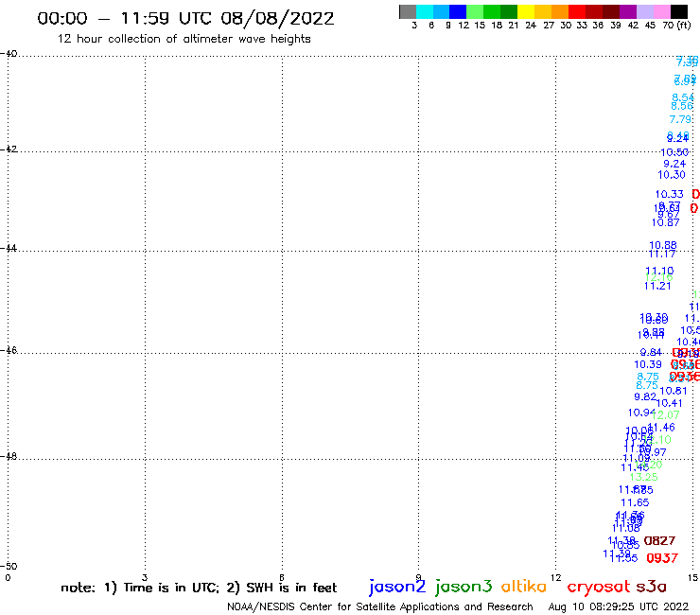Viewport: 700px width, 615px height.
Task: Select the blue reading 10.33
Action: [669, 194]
